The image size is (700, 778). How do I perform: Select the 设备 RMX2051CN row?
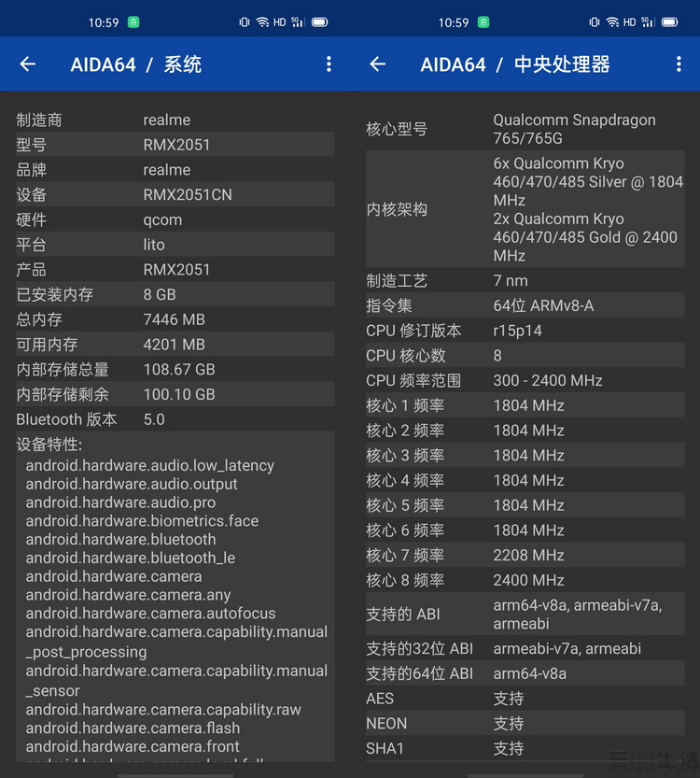pyautogui.click(x=175, y=194)
